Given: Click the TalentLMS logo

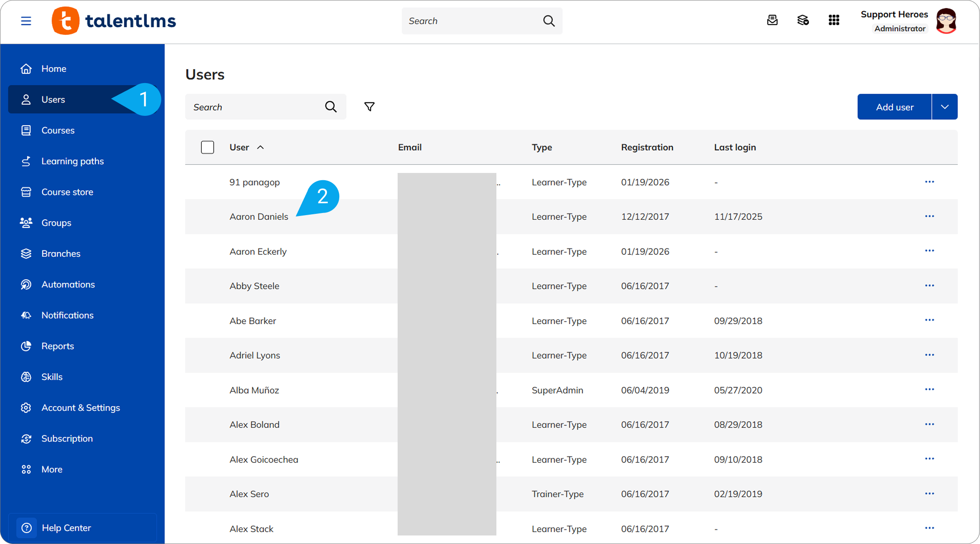Looking at the screenshot, I should [114, 21].
